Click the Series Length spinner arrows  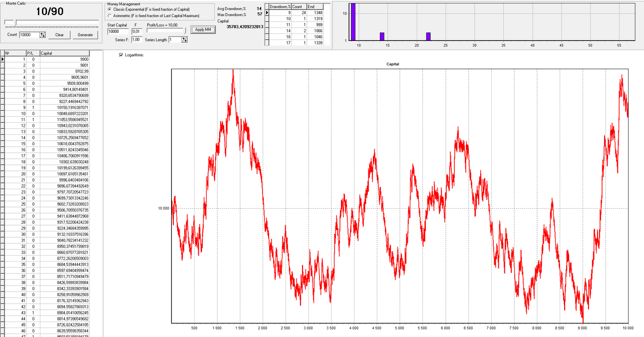[x=184, y=39]
